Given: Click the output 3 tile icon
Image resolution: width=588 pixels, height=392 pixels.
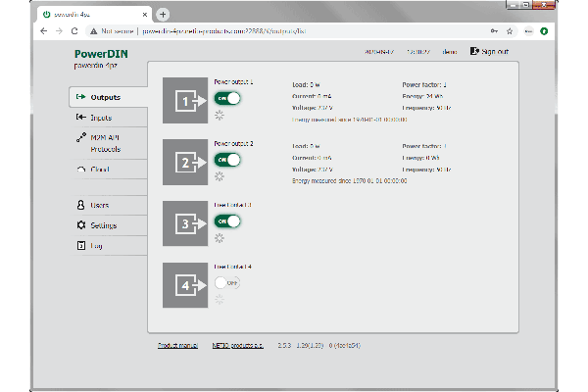Looking at the screenshot, I should [x=185, y=223].
